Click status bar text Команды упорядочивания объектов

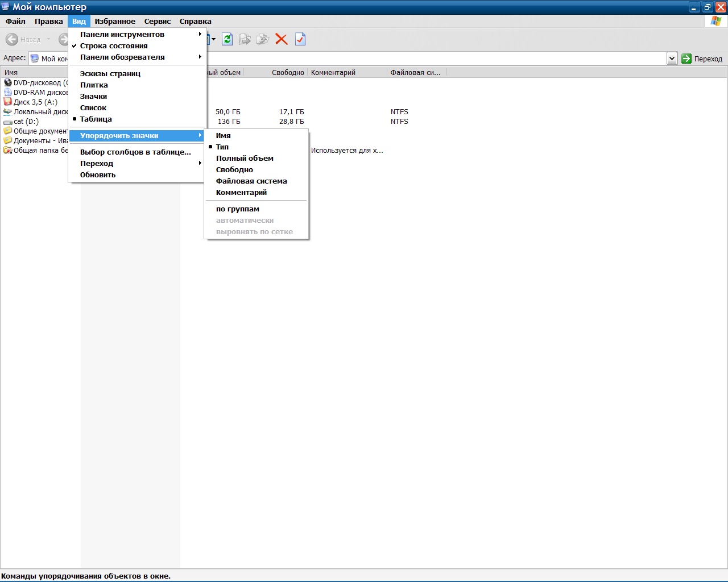tap(86, 576)
